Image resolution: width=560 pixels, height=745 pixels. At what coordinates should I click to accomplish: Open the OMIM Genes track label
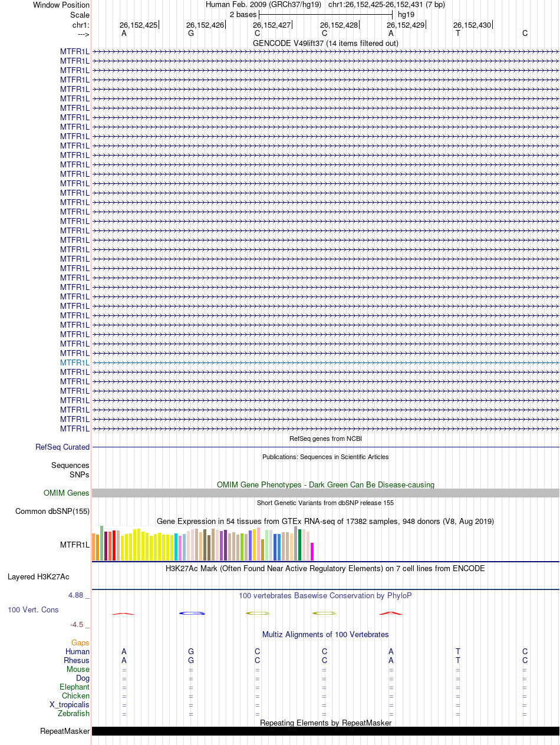(67, 493)
